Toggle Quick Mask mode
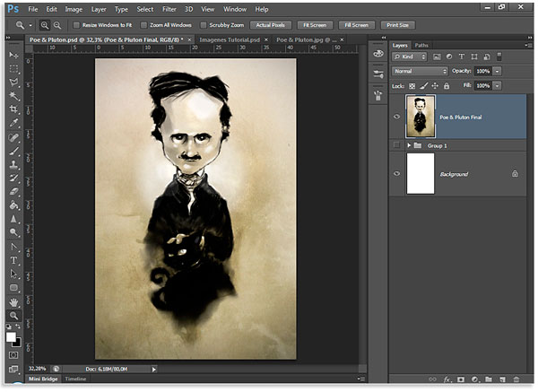The image size is (538, 392). point(13,355)
